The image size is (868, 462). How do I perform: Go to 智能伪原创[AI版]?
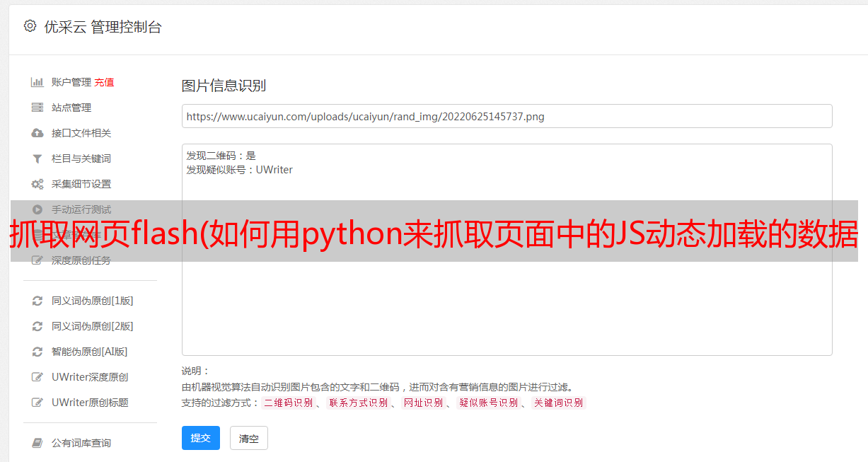coord(90,352)
